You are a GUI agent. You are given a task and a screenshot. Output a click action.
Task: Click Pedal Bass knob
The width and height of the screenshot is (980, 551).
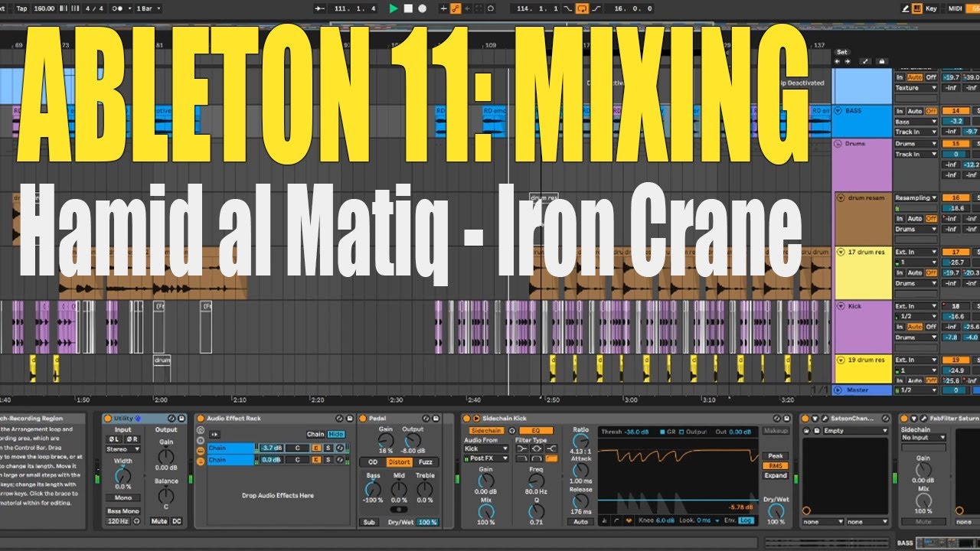point(373,487)
